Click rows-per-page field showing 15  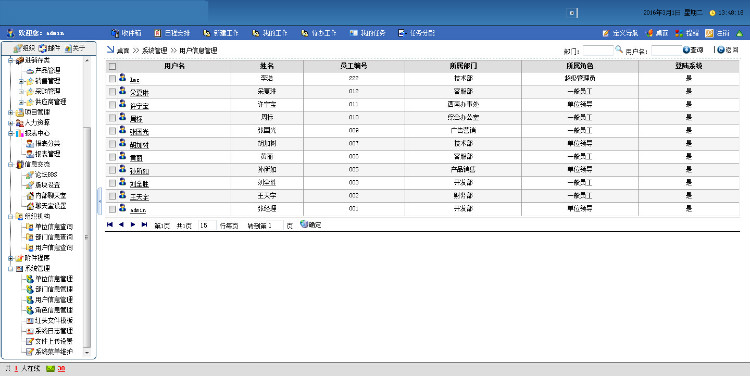[x=207, y=225]
